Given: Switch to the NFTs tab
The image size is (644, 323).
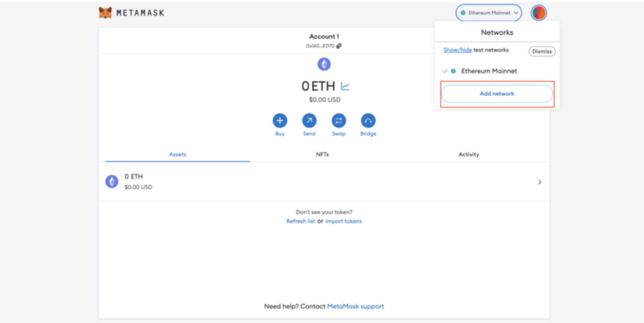Looking at the screenshot, I should 322,154.
